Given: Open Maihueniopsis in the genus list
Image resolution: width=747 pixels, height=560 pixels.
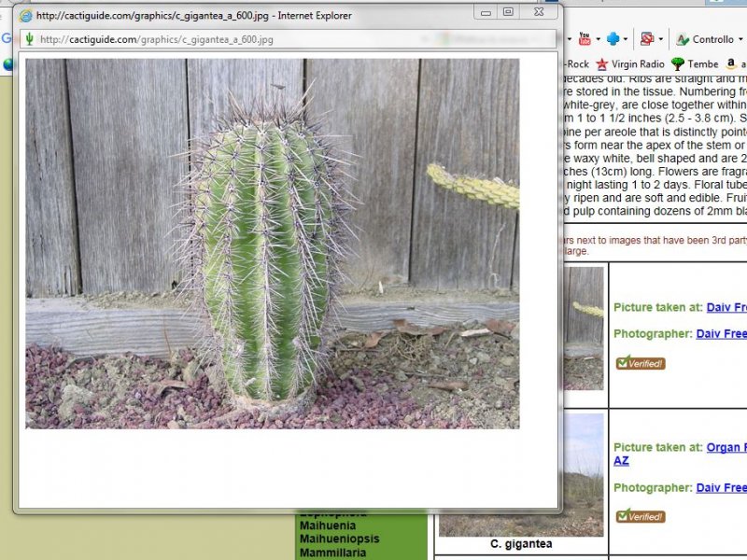Looking at the screenshot, I should coord(339,539).
